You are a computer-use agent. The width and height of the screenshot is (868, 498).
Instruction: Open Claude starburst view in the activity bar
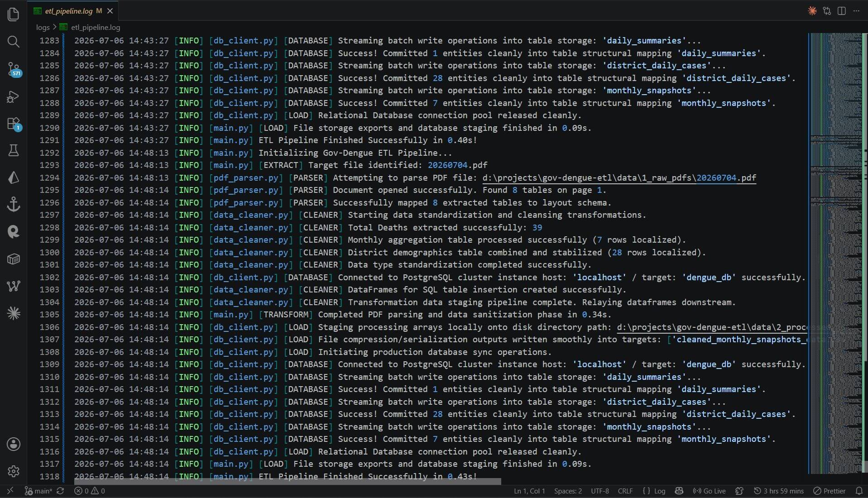coord(14,313)
